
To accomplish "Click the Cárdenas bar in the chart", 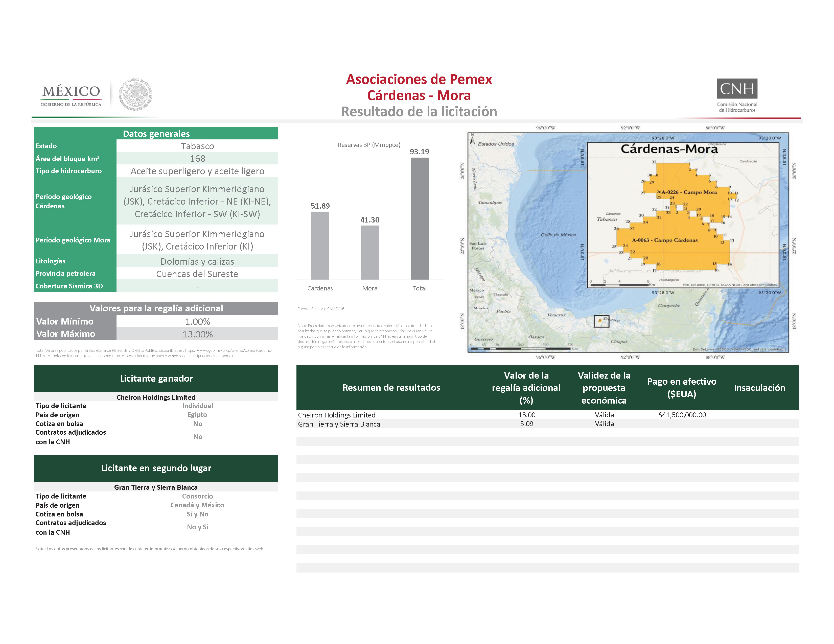I will coord(320,245).
